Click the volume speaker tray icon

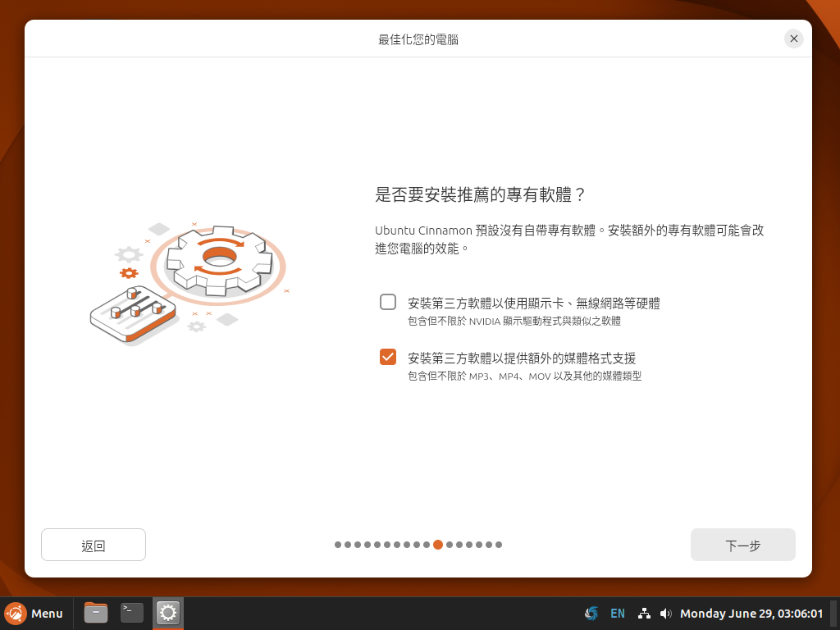pos(666,614)
